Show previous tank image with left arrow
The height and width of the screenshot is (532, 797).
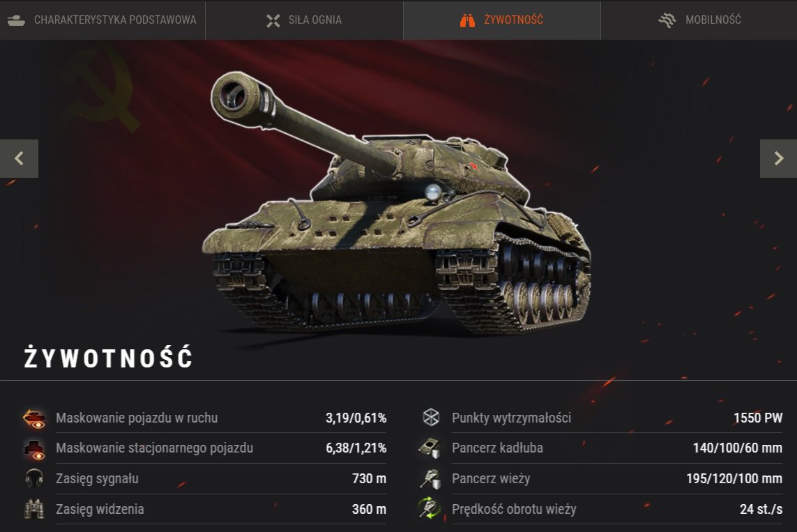(x=19, y=158)
